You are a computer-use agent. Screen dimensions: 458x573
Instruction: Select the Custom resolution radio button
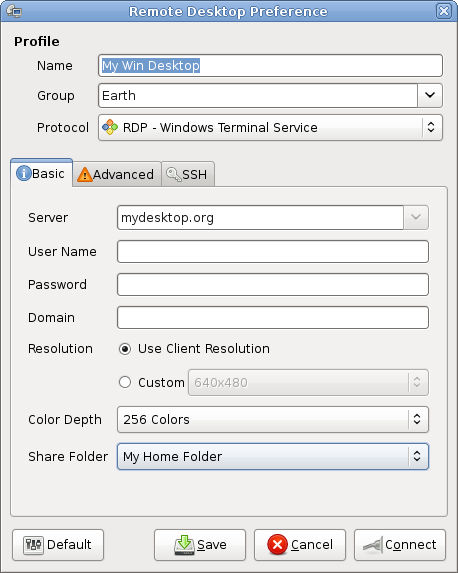[x=125, y=382]
